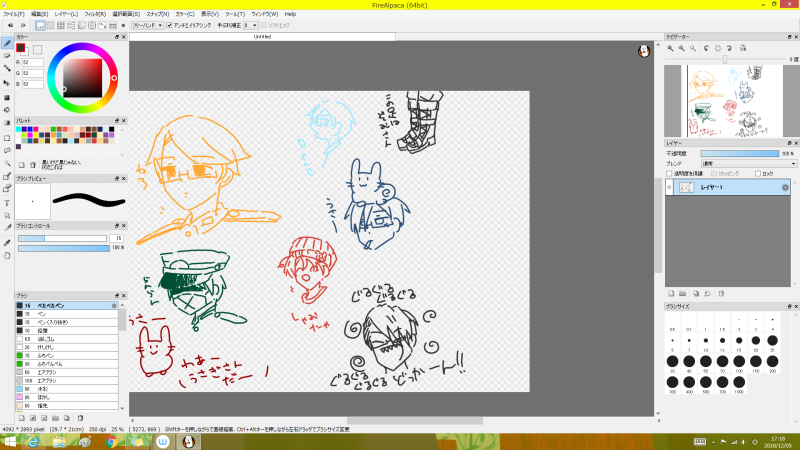Toggle the ロック checkbox in the Layer panel

click(758, 173)
